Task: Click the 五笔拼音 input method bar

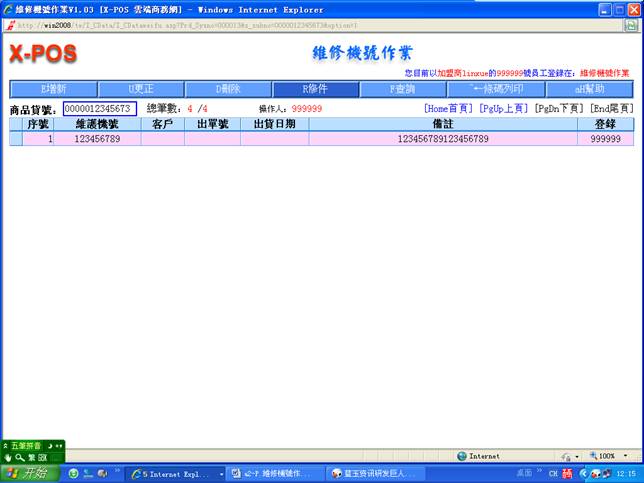Action: pos(28,445)
